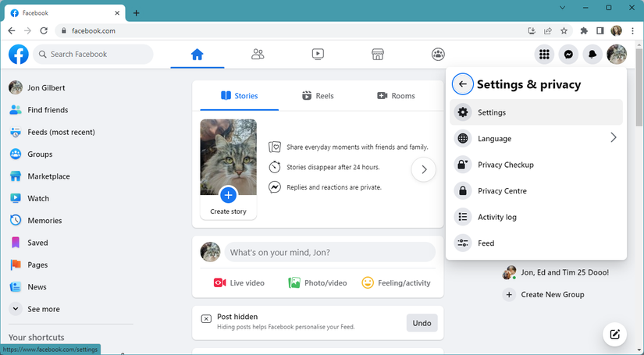Screen dimensions: 644x355
Task: Open the Groups icon in top navigation
Action: 438,54
